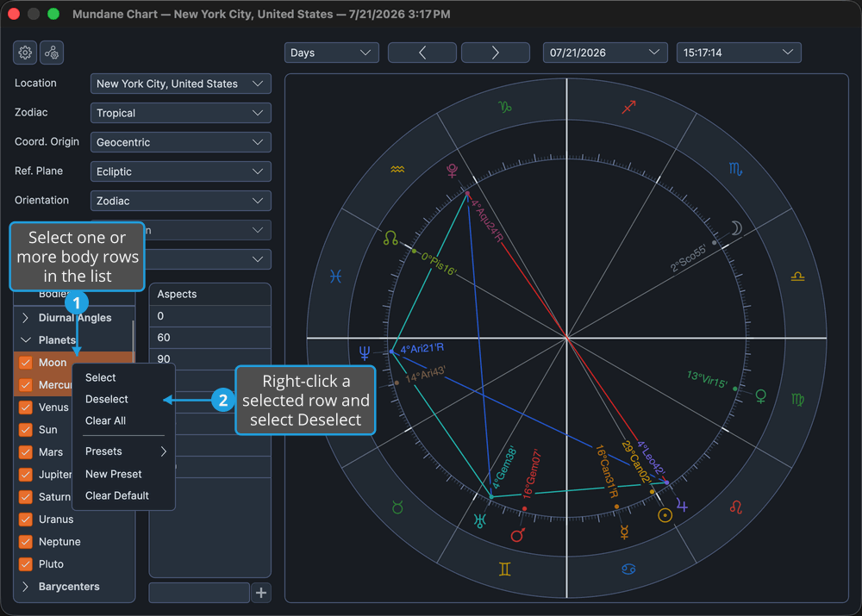This screenshot has height=616, width=862.
Task: Uncheck the Mars checkbox
Action: tap(25, 452)
